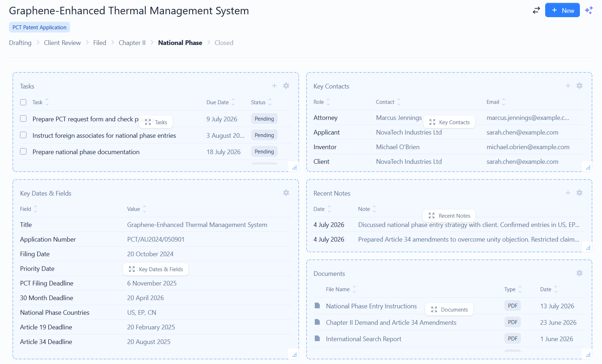Open National Phase Entry Instructions document
The height and width of the screenshot is (364, 602).
coord(371,306)
